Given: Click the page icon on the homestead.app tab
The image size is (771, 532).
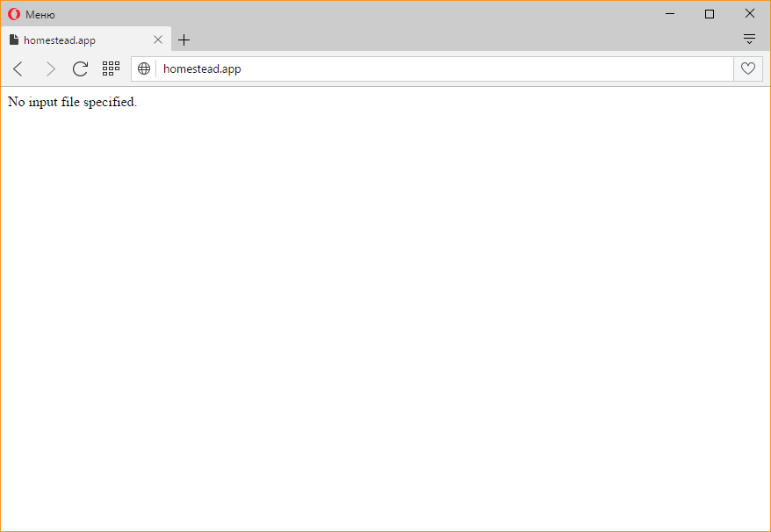Looking at the screenshot, I should (x=14, y=40).
